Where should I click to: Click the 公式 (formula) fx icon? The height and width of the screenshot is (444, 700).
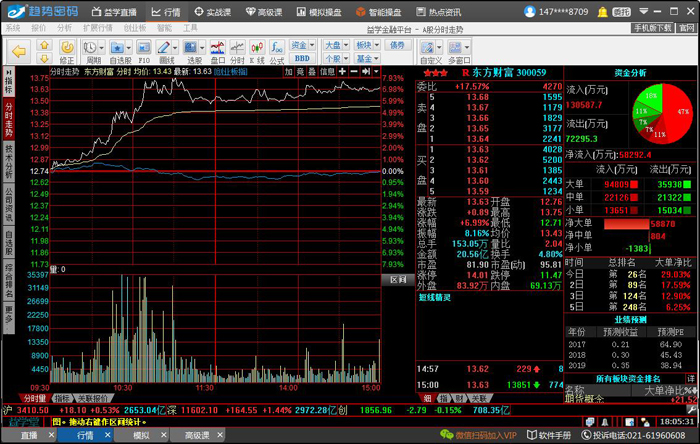276,47
